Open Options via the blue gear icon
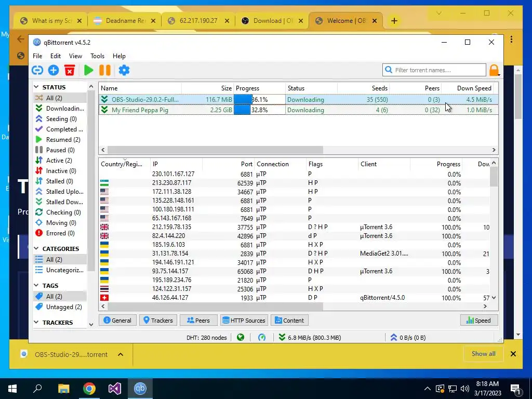This screenshot has width=532, height=399. coord(124,70)
